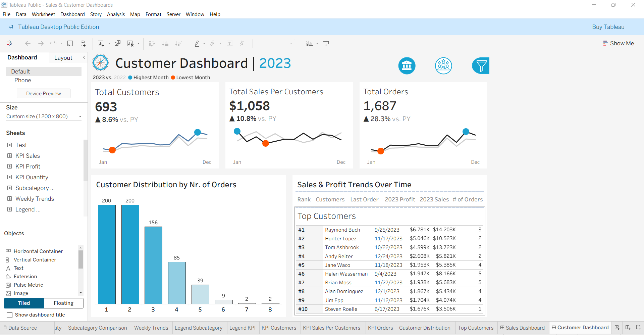
Task: Switch objects to Floating mode
Action: 63,303
